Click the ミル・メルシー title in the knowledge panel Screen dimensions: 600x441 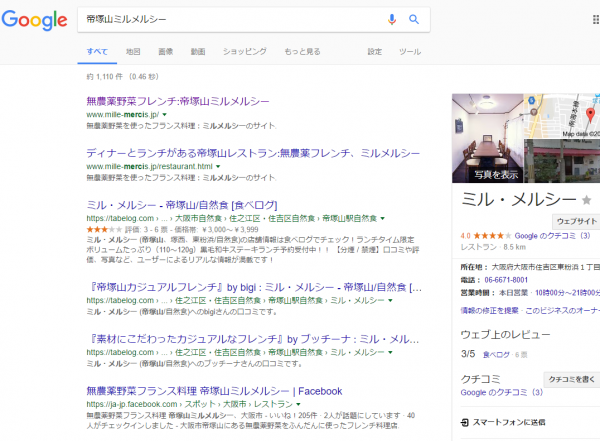pos(518,200)
